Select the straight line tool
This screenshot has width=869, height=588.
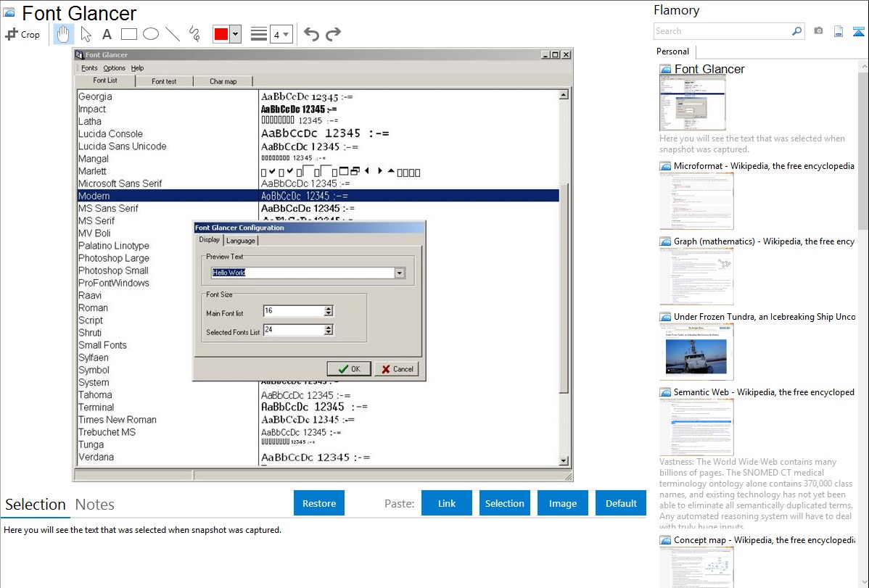(173, 34)
